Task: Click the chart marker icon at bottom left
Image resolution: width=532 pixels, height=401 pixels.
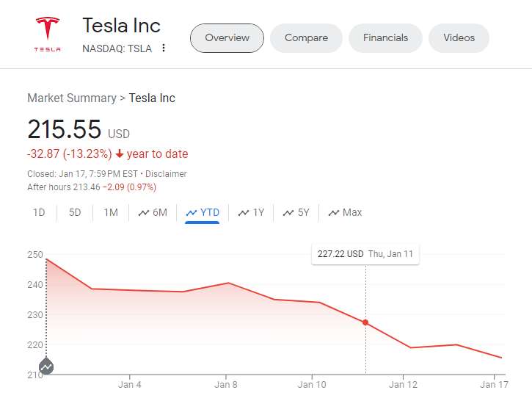Action: pos(46,365)
